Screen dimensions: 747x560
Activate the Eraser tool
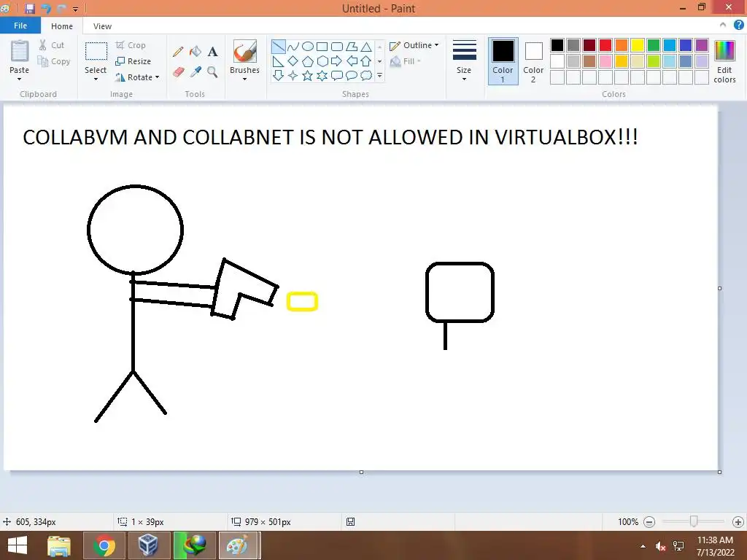click(x=178, y=72)
